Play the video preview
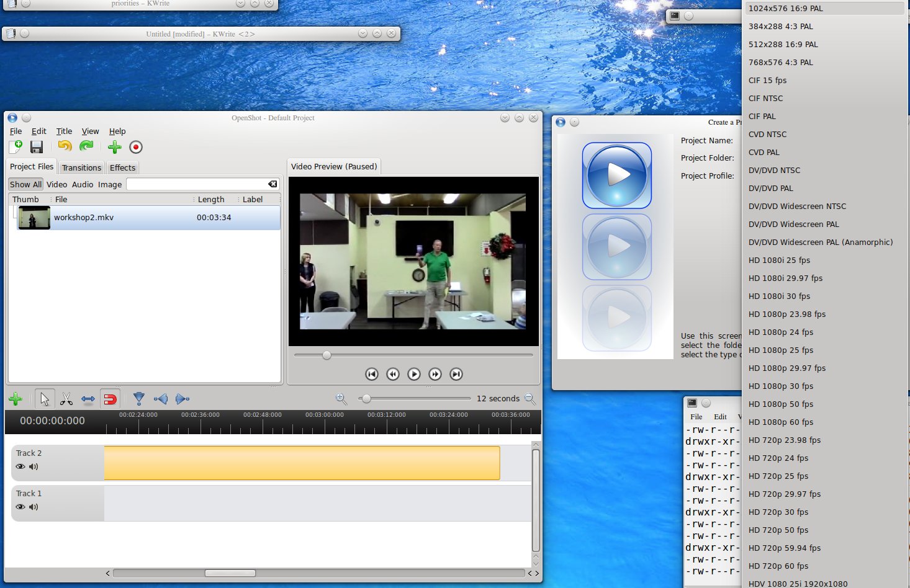Image resolution: width=910 pixels, height=588 pixels. [x=414, y=374]
